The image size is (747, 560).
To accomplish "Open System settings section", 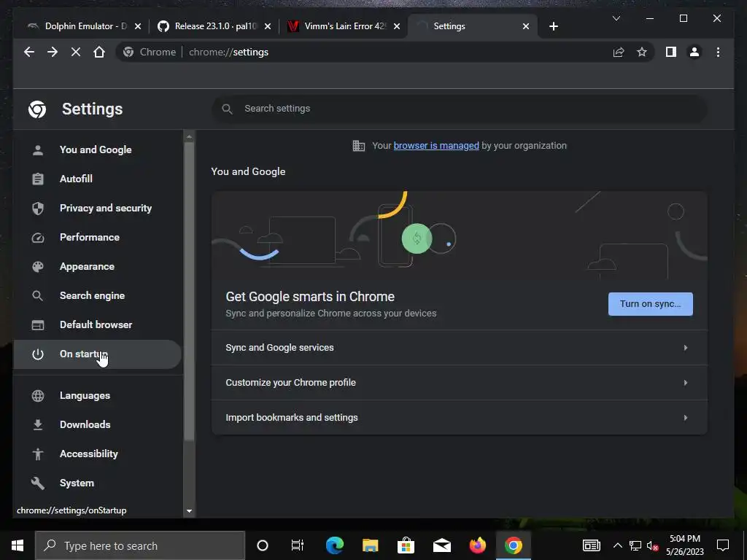I will (x=97, y=483).
